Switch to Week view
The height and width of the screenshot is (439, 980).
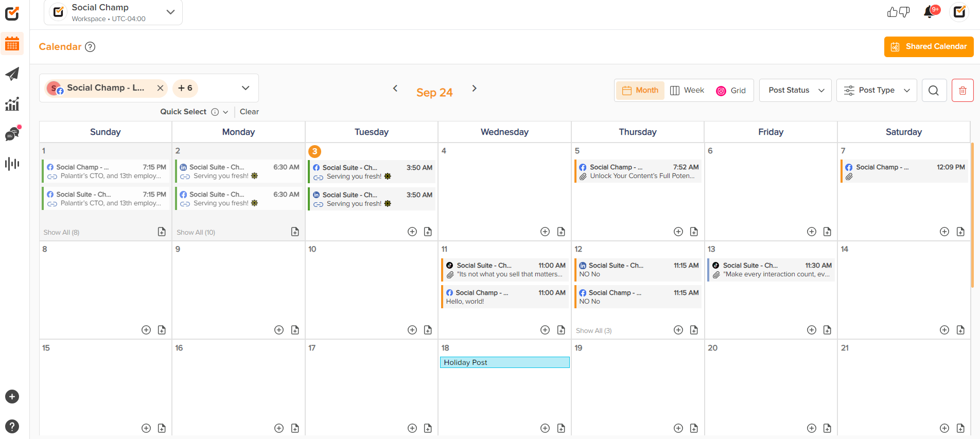click(687, 91)
